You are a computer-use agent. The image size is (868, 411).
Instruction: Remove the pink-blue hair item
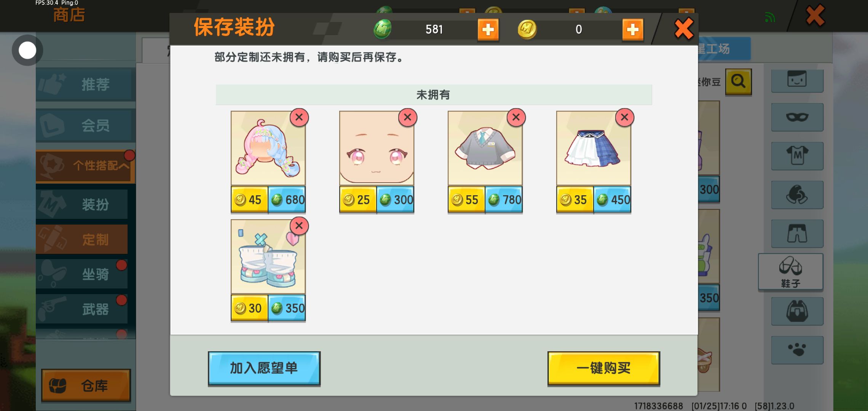click(299, 117)
